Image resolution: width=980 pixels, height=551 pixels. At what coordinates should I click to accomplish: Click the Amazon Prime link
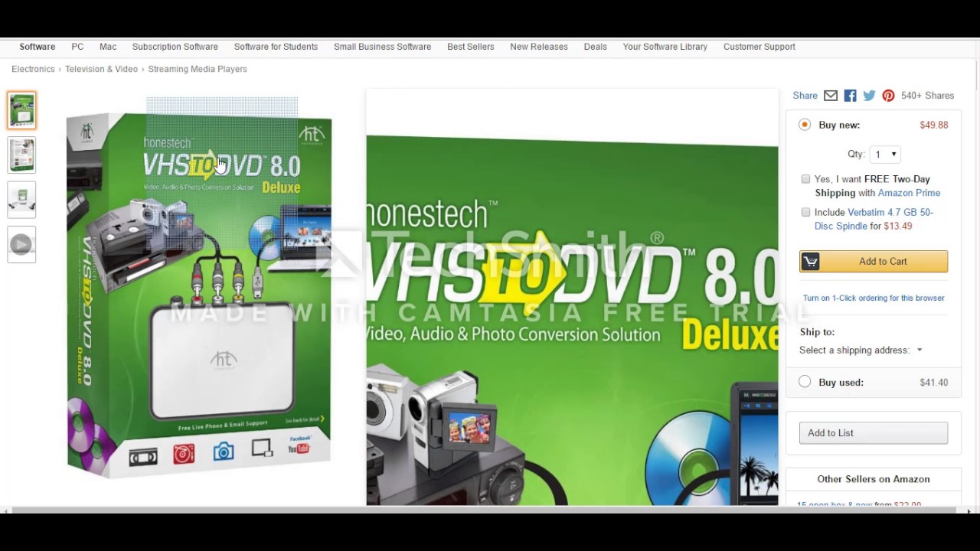[x=909, y=193]
